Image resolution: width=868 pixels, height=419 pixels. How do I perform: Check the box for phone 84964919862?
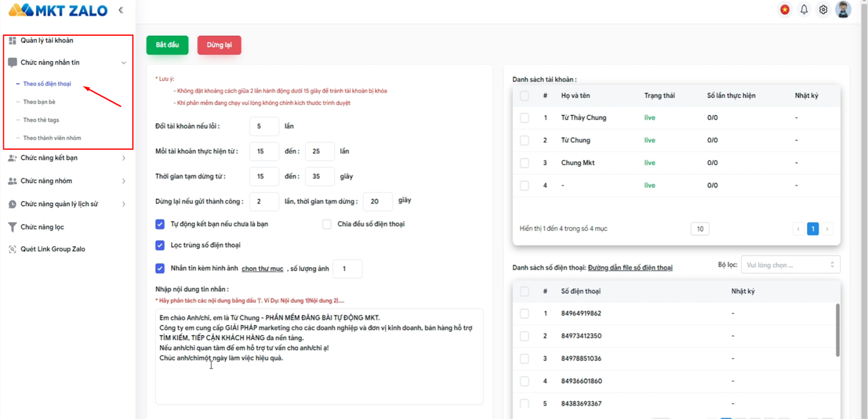[524, 313]
